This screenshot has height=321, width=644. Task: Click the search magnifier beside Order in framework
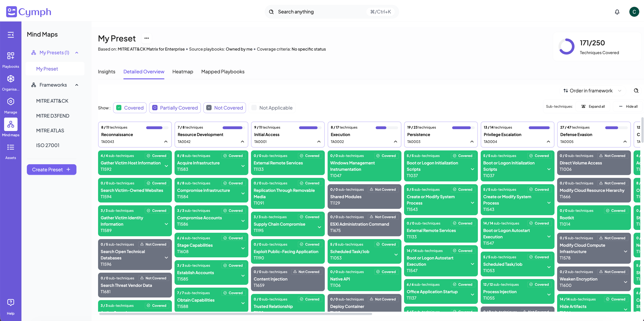click(636, 91)
